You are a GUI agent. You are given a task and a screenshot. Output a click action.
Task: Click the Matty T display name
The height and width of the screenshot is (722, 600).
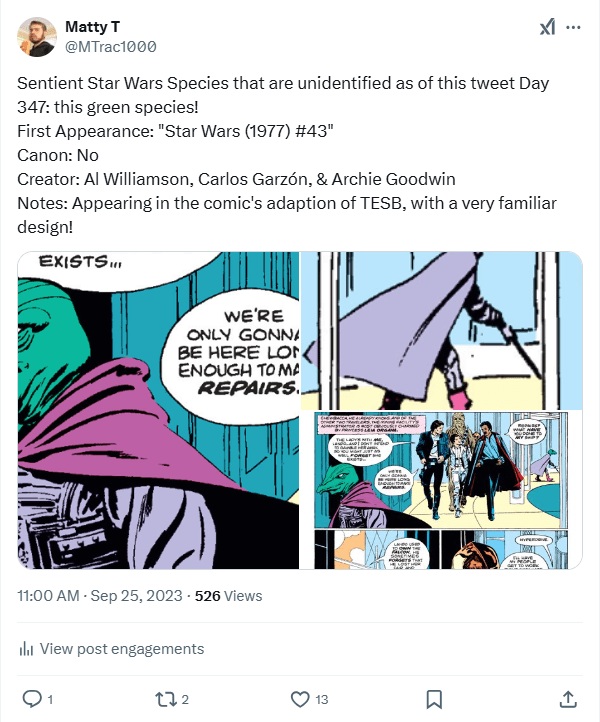tap(95, 25)
